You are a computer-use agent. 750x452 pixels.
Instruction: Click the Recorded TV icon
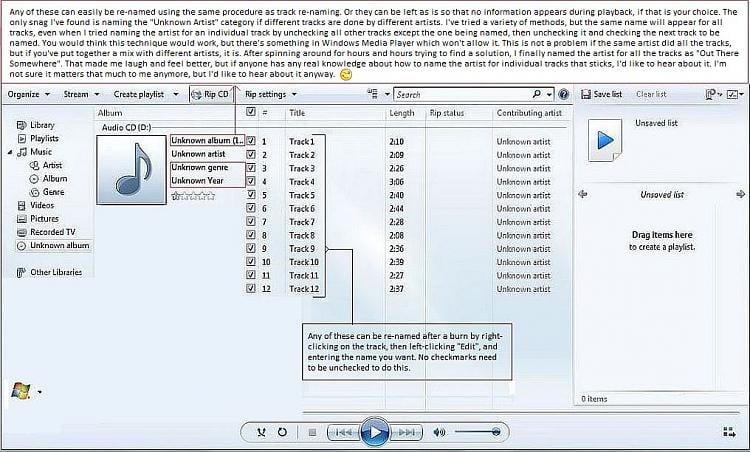point(21,232)
